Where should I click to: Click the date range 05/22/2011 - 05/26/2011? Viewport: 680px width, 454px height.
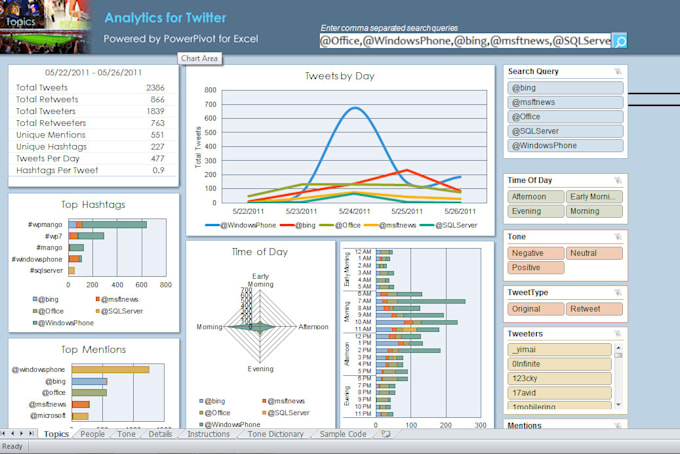93,72
